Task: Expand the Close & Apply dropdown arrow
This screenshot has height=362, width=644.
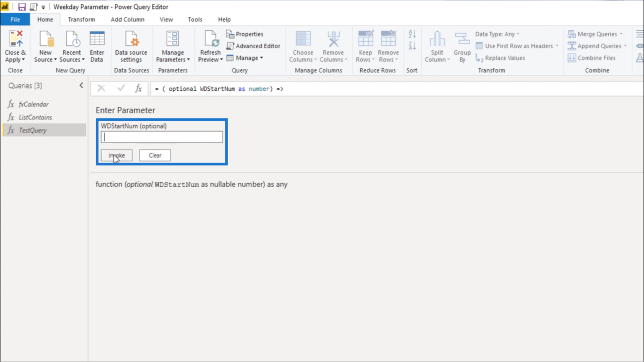Action: click(23, 60)
